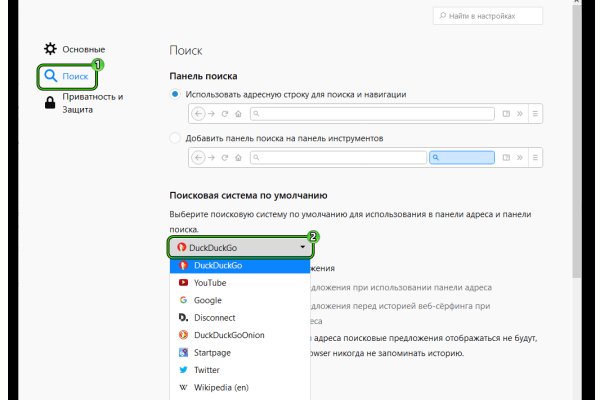600x400 pixels.
Task: Select YouTube from the search engine list
Action: [x=210, y=283]
